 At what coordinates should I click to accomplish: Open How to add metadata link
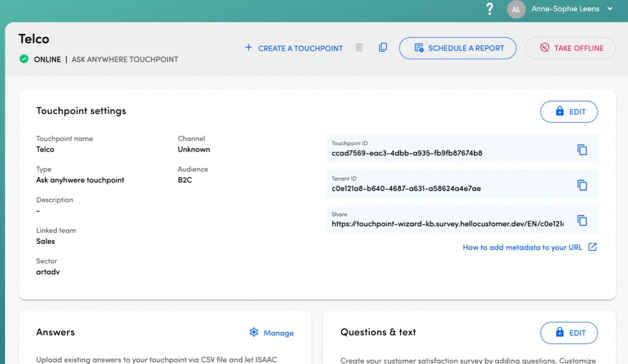522,247
